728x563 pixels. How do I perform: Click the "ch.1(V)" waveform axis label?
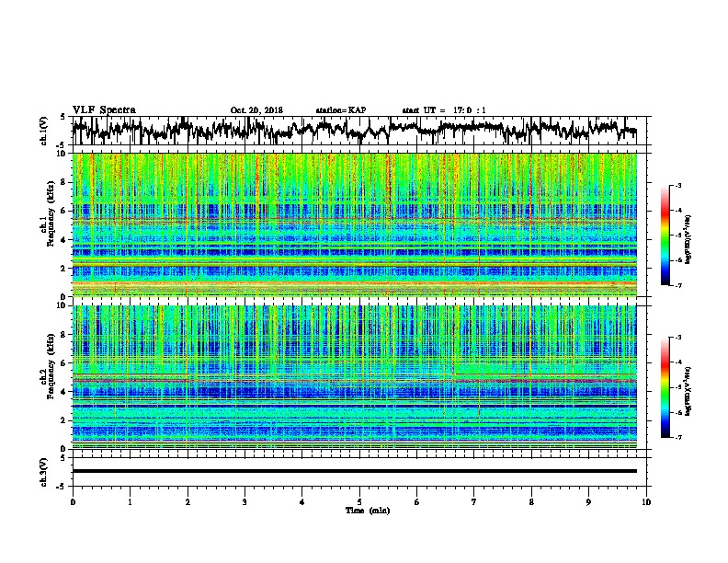point(44,131)
